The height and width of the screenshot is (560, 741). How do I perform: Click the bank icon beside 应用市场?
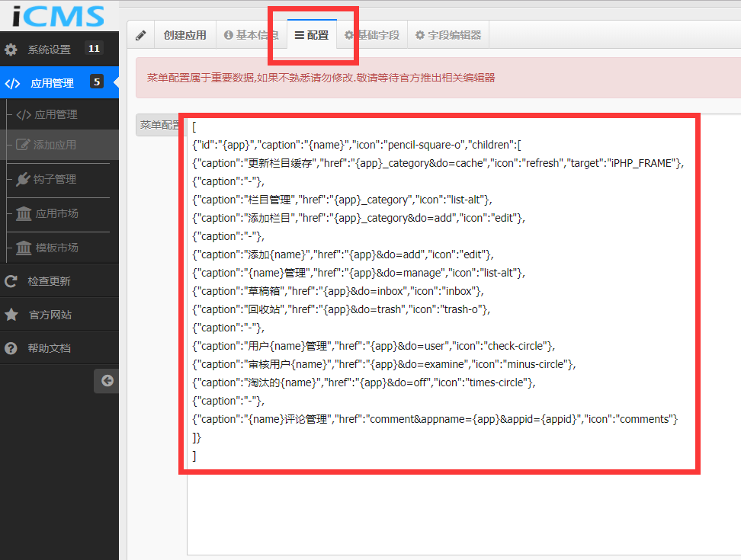(x=24, y=213)
